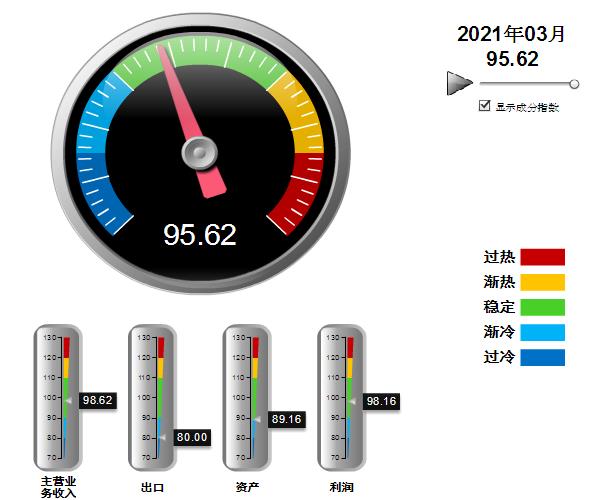Screen dimensions: 605x500
Task: Select the 98.16 value tag
Action: (x=381, y=401)
